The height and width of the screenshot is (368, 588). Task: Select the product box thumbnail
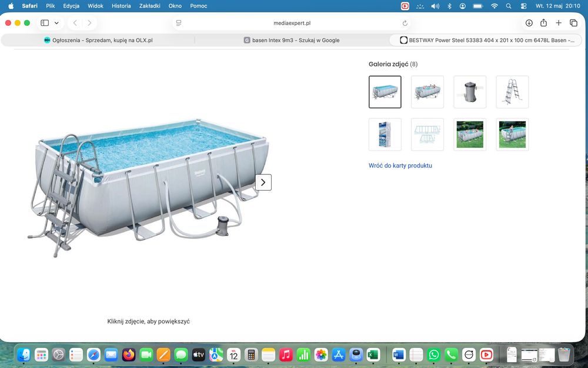coord(385,134)
